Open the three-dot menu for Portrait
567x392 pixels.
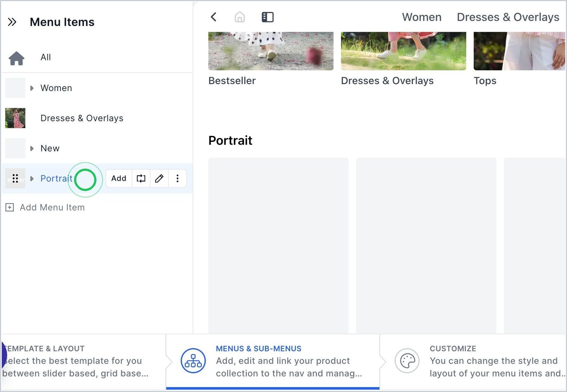pyautogui.click(x=177, y=178)
